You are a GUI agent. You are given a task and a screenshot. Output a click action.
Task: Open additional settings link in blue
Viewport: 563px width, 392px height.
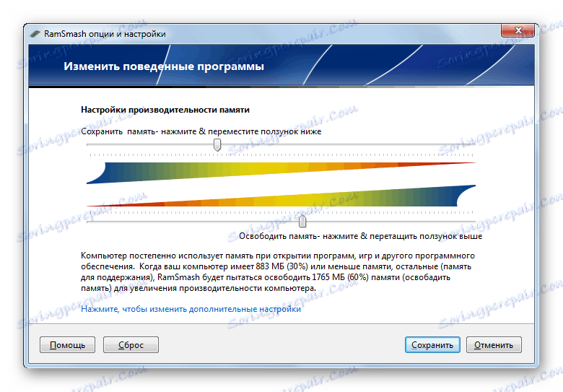pyautogui.click(x=191, y=309)
